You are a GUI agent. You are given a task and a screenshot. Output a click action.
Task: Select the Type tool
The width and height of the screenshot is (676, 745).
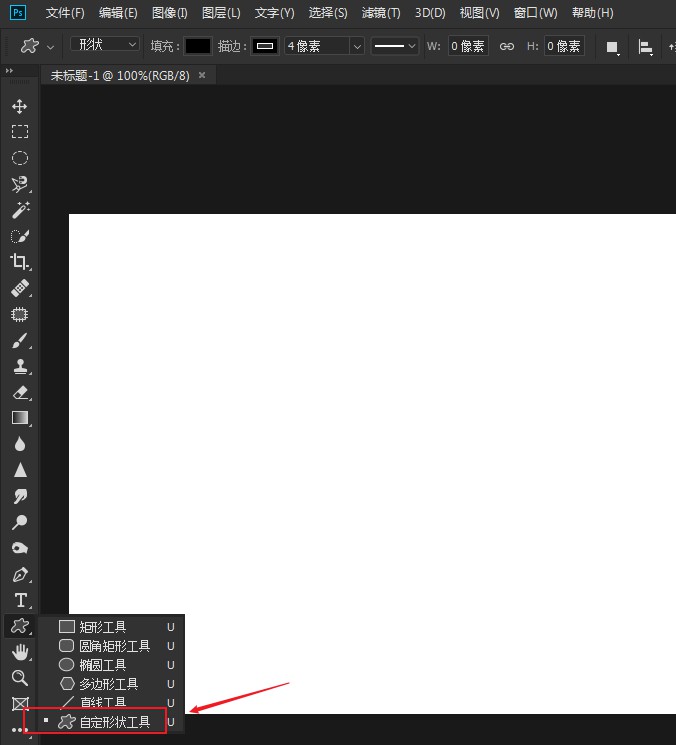click(x=20, y=601)
